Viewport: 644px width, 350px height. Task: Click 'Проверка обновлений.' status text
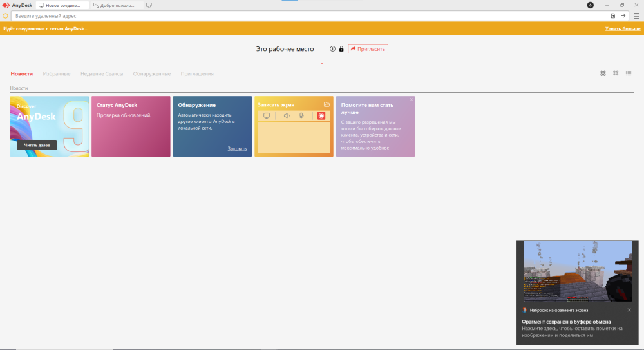(124, 115)
